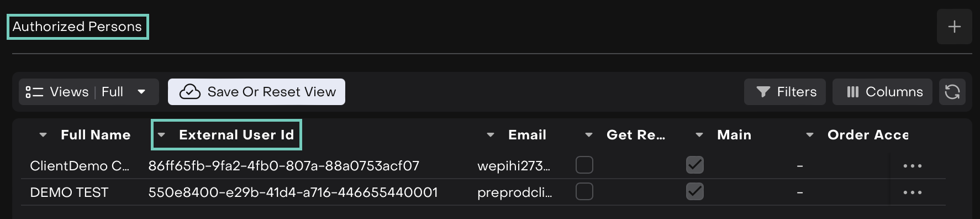Viewport: 980px width, 219px height.
Task: Uncheck Main checkbox for DEMO TEST row
Action: [x=694, y=191]
